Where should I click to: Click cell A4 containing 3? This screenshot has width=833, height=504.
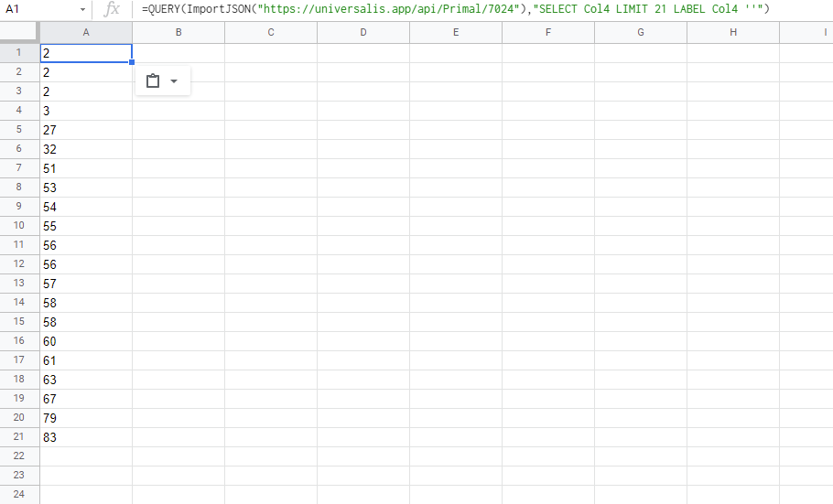click(x=86, y=111)
